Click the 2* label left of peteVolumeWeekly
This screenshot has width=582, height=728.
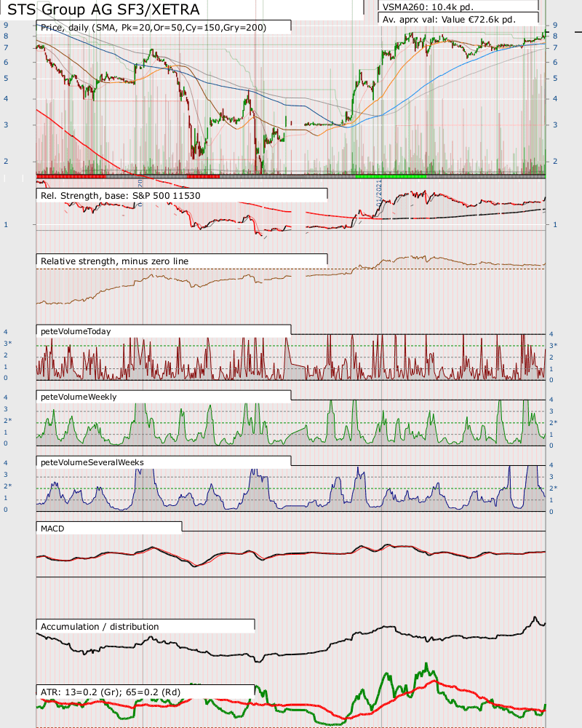point(8,420)
